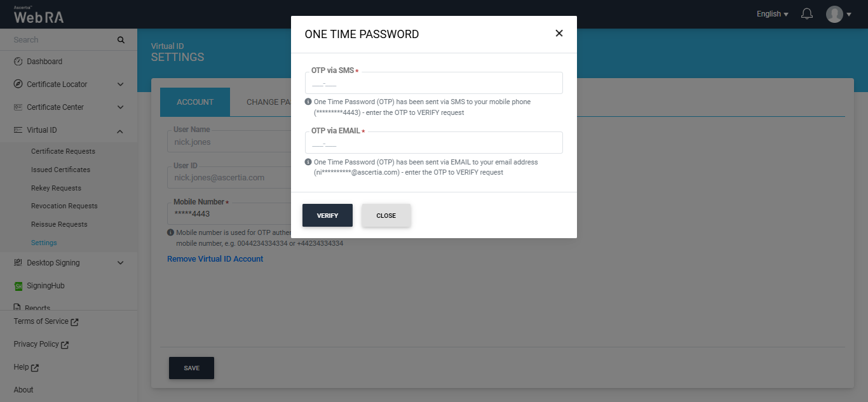Open the notifications bell icon
This screenshot has width=868, height=402.
(807, 14)
